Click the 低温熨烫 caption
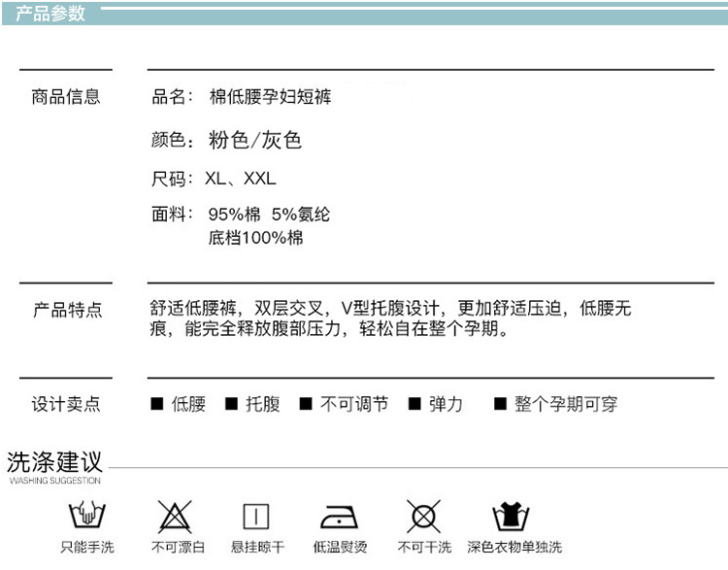This screenshot has height=570, width=728. coord(341,547)
